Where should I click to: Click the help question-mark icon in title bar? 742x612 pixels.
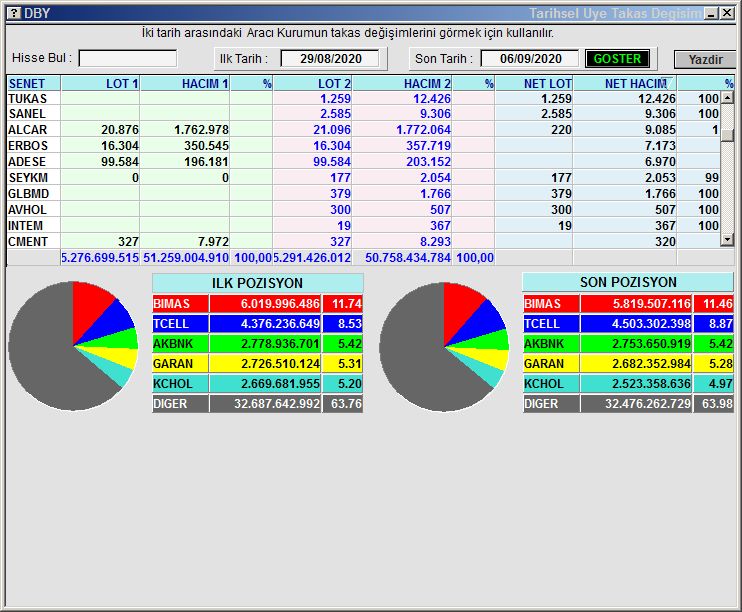(14, 13)
